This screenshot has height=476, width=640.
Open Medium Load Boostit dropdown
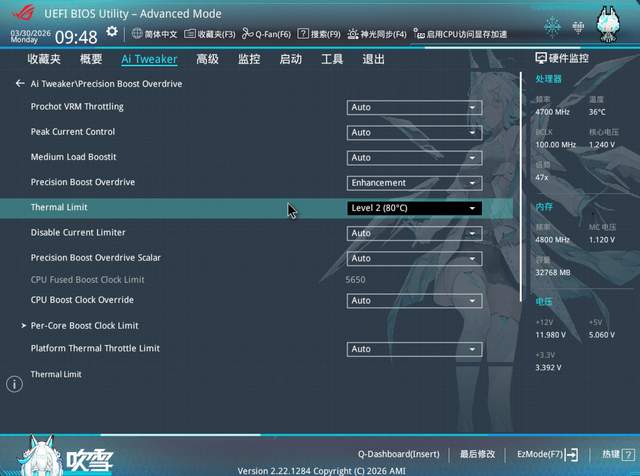414,158
